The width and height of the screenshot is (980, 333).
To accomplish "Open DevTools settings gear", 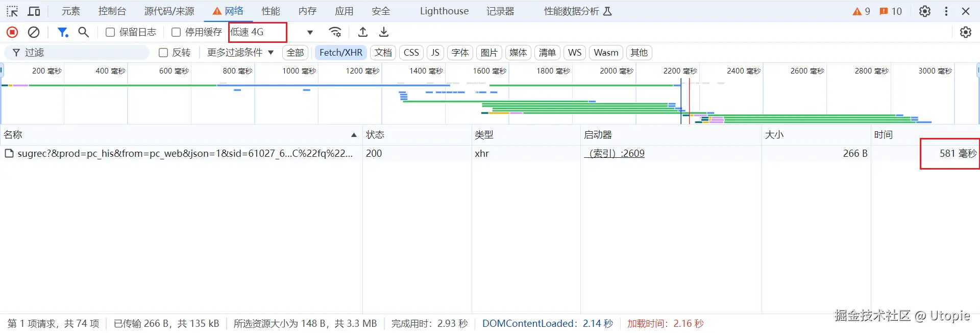I will (x=925, y=11).
